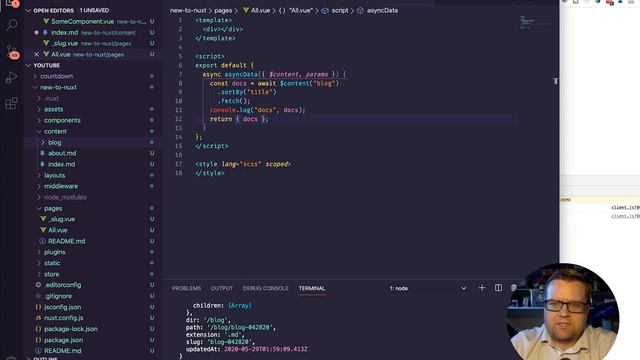640x360 pixels.
Task: Click the 'new-to-nuxt' breadcrumb segment
Action: pos(188,11)
